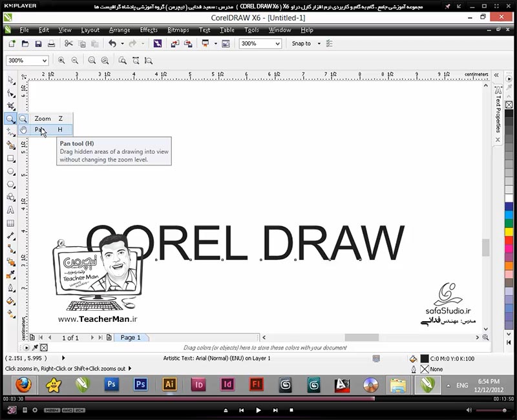The width and height of the screenshot is (517, 420).
Task: Select the Fill bucket tool
Action: pos(11,301)
